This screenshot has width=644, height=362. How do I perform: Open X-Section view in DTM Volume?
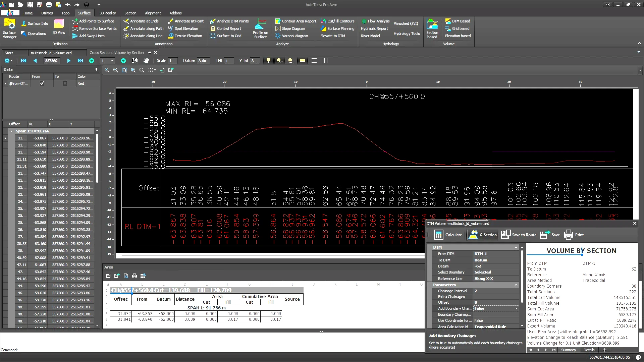click(482, 235)
